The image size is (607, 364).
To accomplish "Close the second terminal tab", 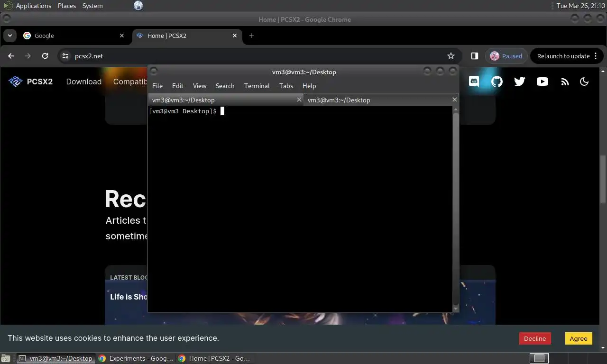I will pos(455,100).
